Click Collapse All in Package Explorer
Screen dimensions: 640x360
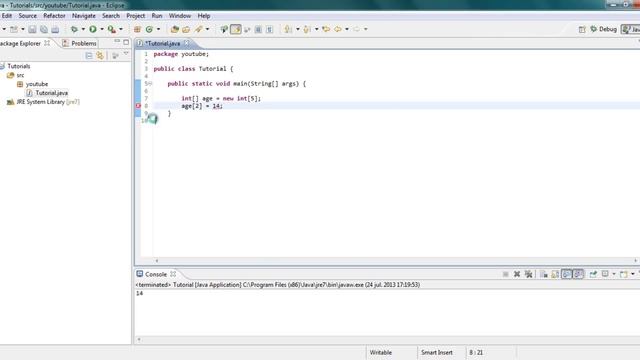point(89,56)
